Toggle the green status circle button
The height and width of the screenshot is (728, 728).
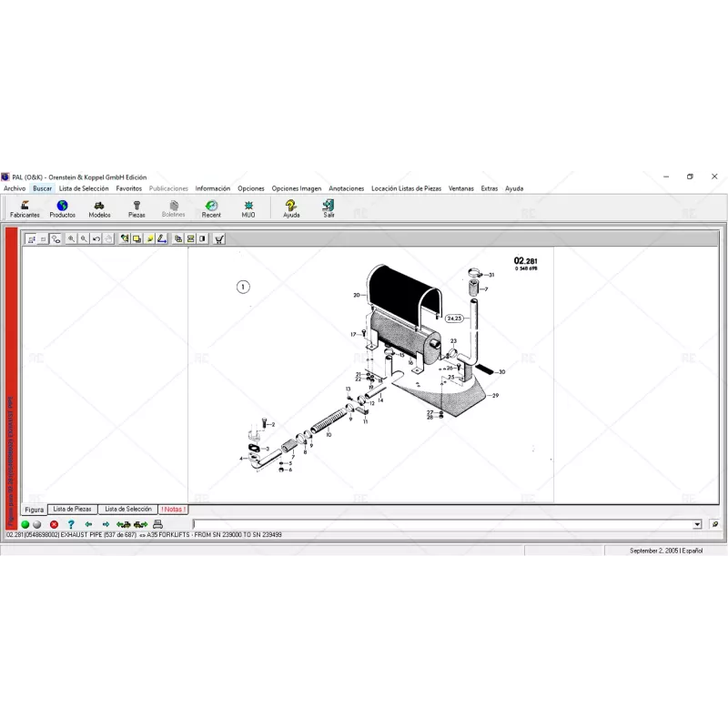[x=25, y=525]
